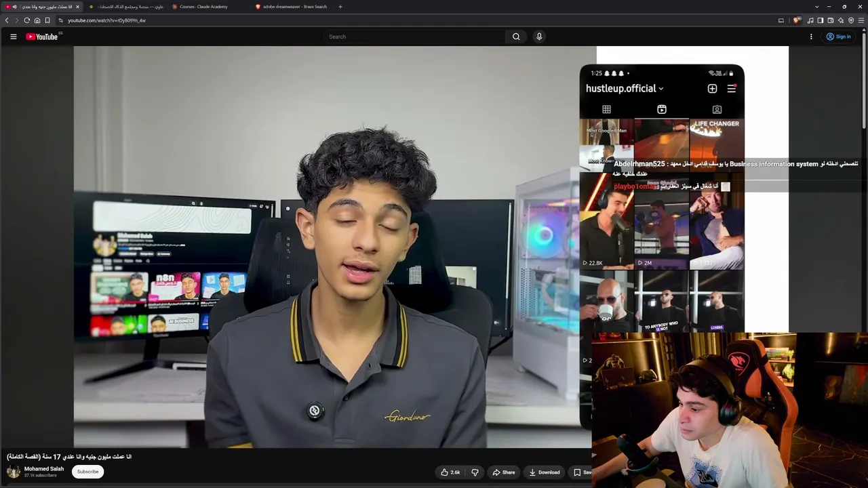Switch to the Courses - Claude Academy tab
The height and width of the screenshot is (488, 868).
(210, 7)
